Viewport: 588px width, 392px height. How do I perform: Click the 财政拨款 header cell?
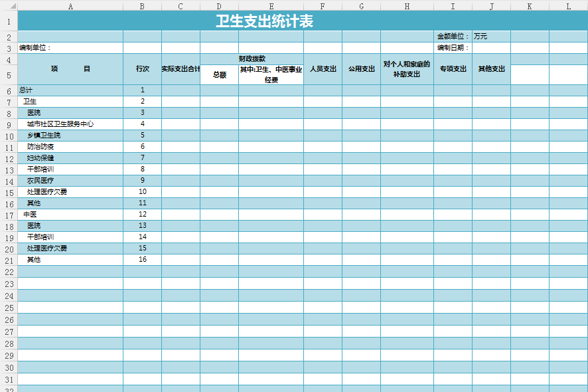[x=252, y=59]
